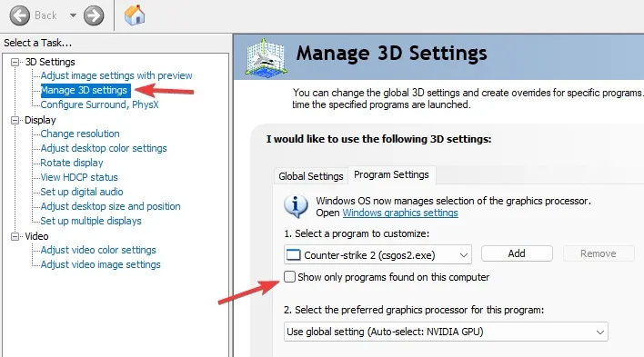The width and height of the screenshot is (644, 357).
Task: Open Adjust video color settings
Action: [98, 250]
